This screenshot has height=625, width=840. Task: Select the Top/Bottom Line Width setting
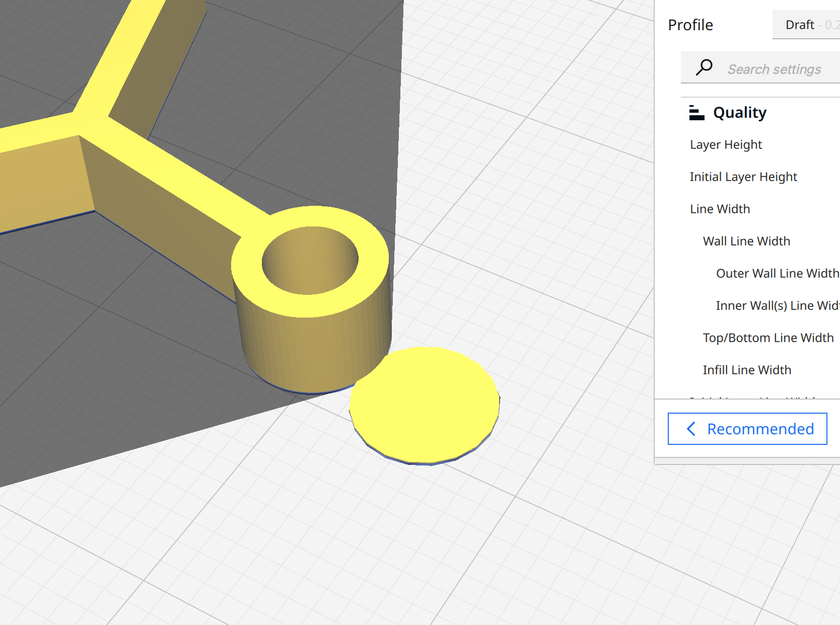click(768, 338)
